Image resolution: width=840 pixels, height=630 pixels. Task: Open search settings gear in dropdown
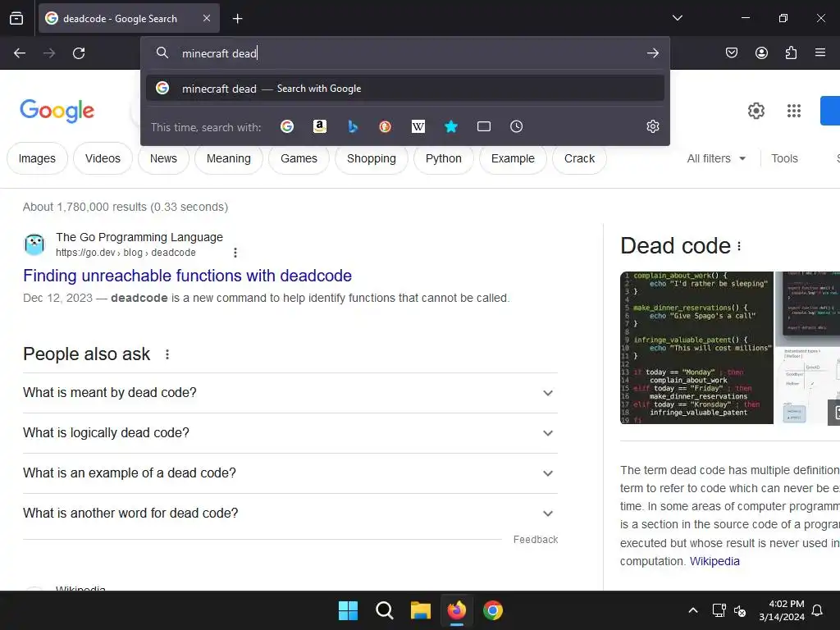coord(652,126)
